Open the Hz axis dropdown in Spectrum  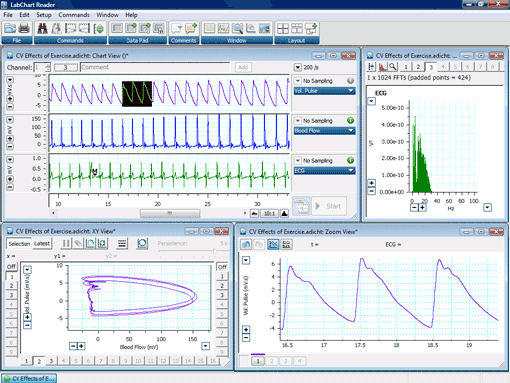487,208
